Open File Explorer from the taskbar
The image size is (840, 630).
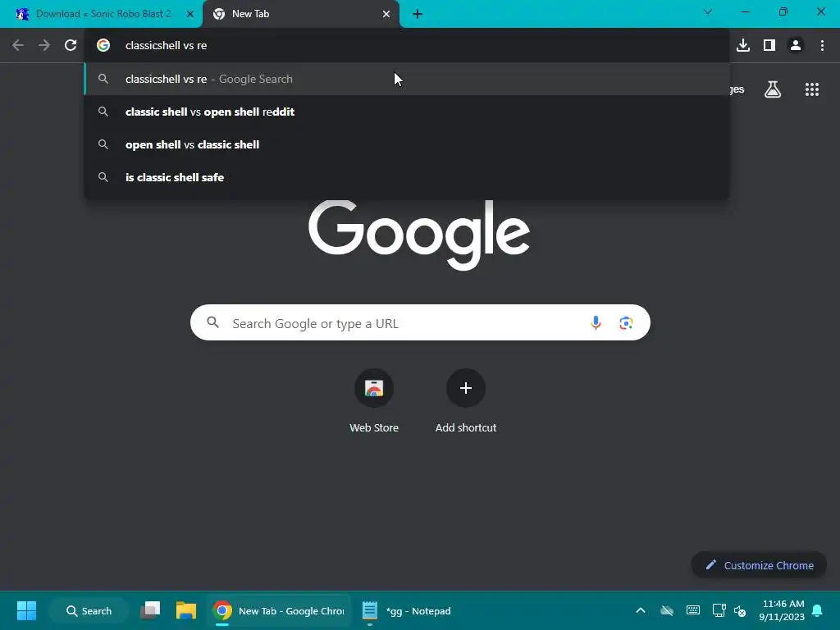[186, 610]
